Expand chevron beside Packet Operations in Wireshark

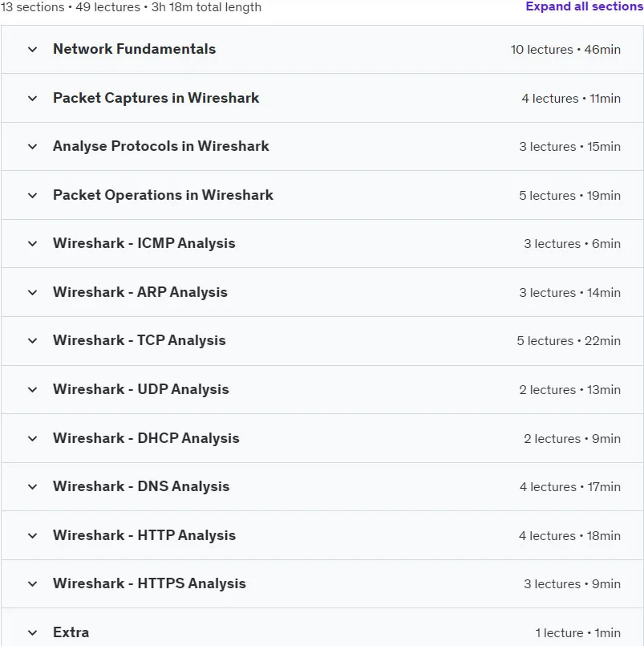[x=33, y=195]
